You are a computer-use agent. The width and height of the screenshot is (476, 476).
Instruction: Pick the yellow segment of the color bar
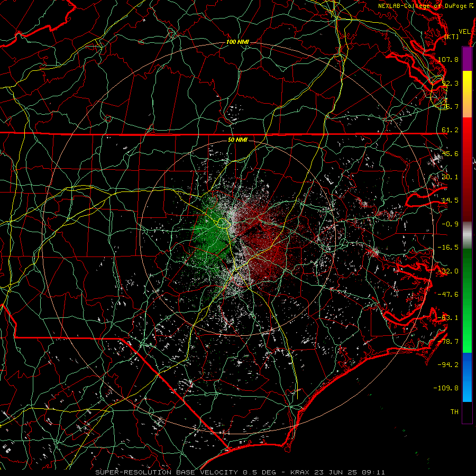tap(467, 82)
